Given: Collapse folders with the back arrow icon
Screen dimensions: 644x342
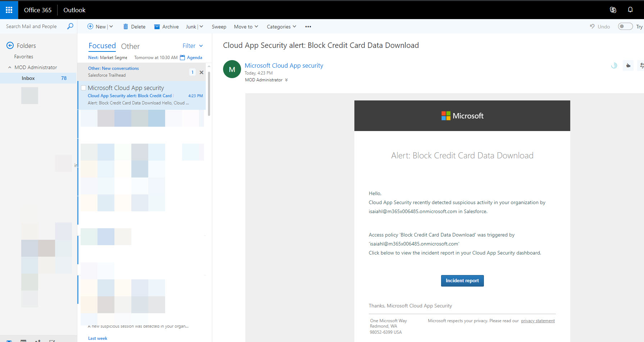Looking at the screenshot, I should (x=10, y=45).
